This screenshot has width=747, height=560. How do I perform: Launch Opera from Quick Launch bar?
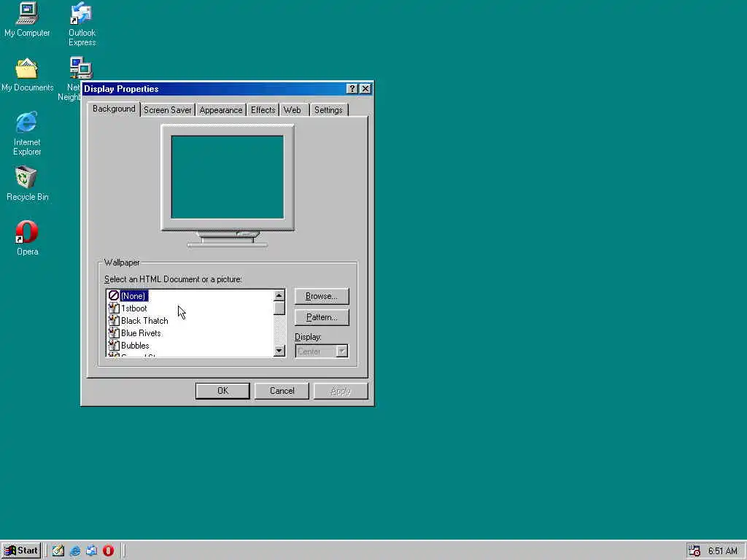pos(108,551)
